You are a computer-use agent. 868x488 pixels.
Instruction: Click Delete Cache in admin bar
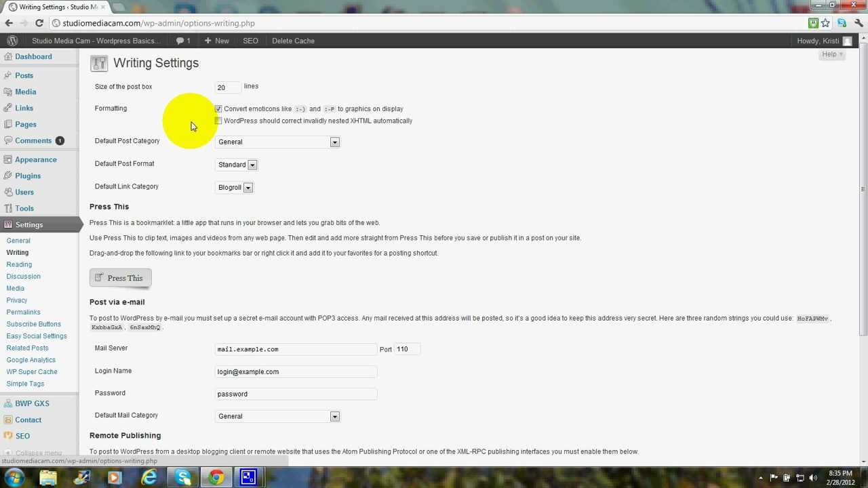[293, 41]
